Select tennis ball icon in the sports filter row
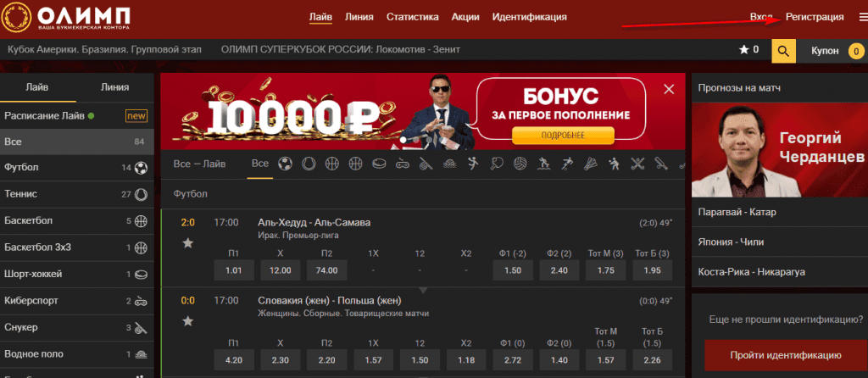The width and height of the screenshot is (868, 378). [x=309, y=164]
